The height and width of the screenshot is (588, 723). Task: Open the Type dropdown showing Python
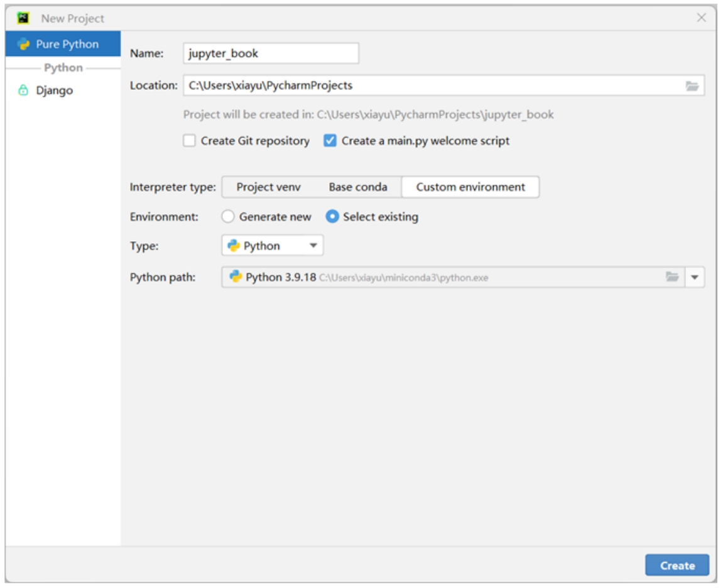point(273,246)
